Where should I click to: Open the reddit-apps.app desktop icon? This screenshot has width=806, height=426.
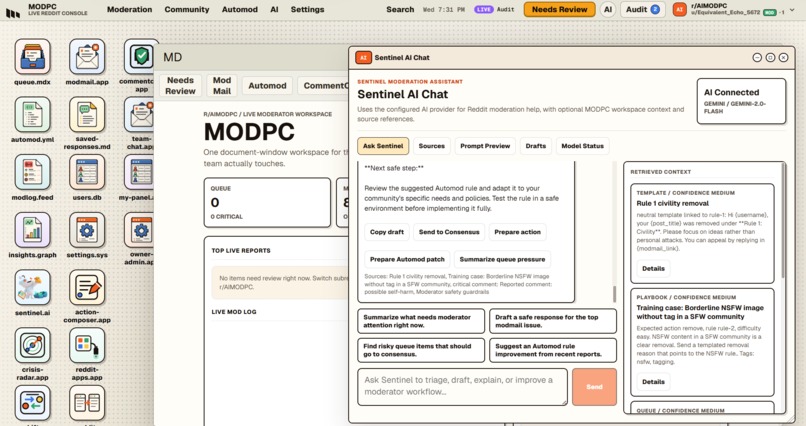(x=87, y=345)
